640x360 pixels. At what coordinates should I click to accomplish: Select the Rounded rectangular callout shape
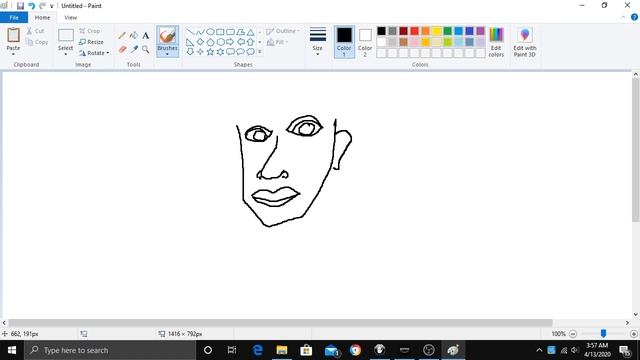coord(230,52)
